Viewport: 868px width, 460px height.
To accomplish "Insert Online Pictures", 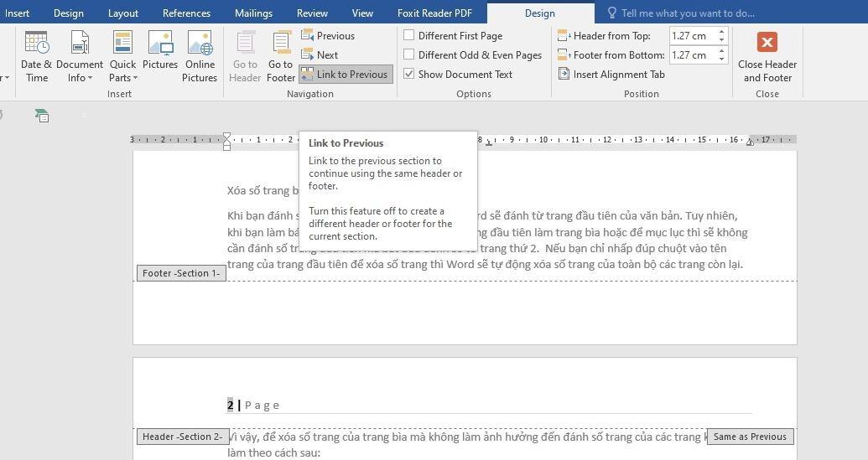I will pyautogui.click(x=200, y=56).
